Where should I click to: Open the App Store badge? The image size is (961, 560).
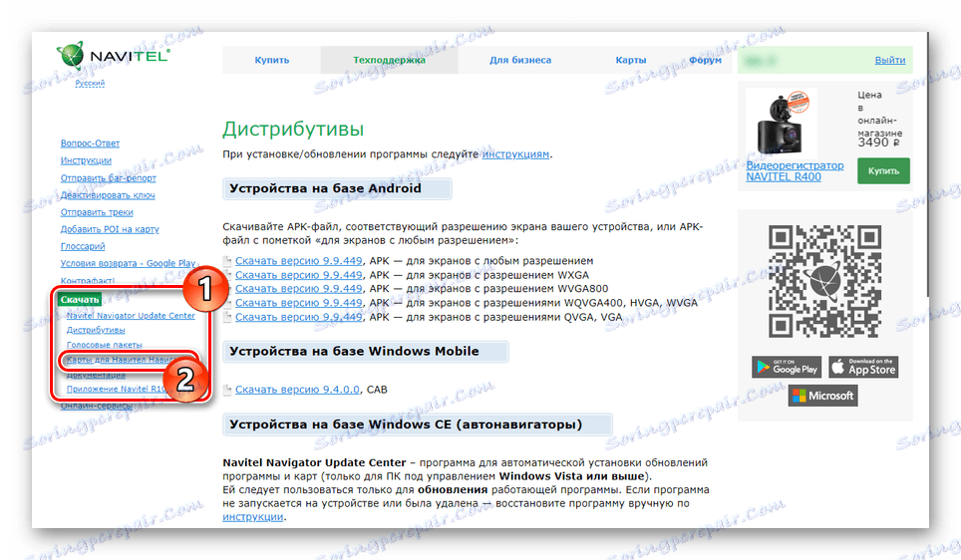click(x=863, y=367)
